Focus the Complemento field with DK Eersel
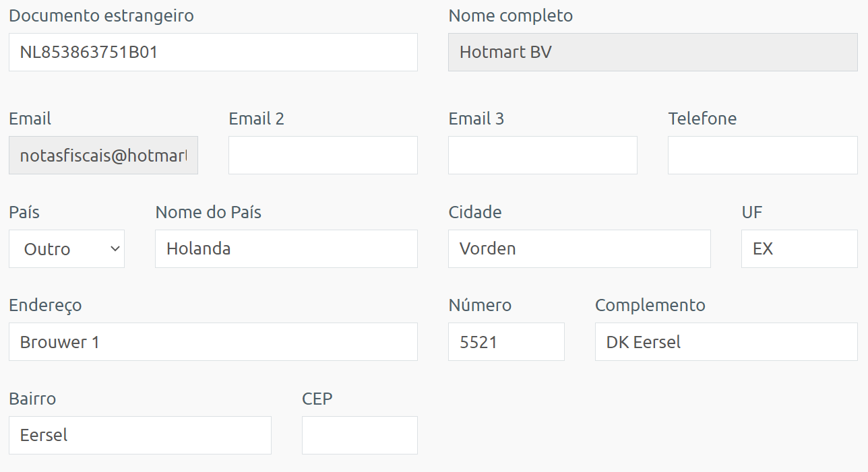868x472 pixels. [726, 341]
